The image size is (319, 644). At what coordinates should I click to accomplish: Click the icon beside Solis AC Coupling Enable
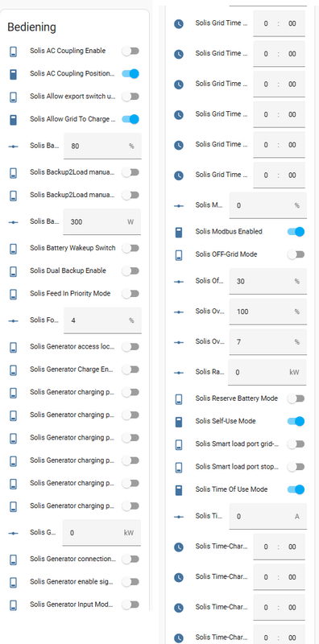tap(14, 52)
